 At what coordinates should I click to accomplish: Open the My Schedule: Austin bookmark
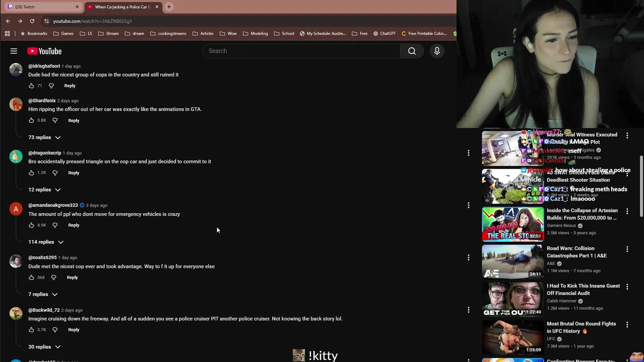coord(323,34)
